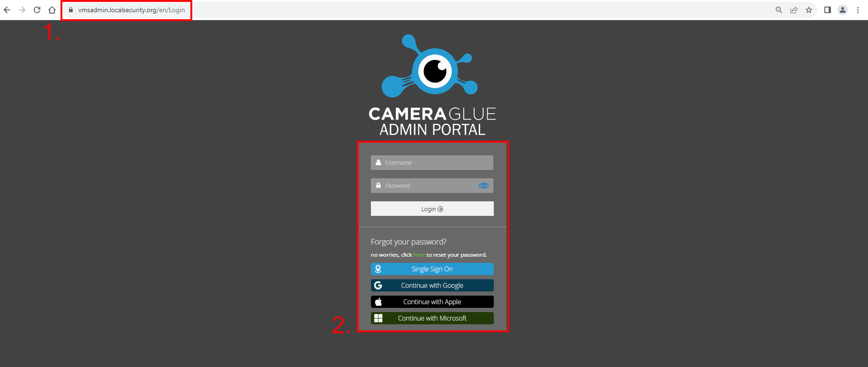Viewport: 868px width, 367px height.
Task: Click the Google G logo icon
Action: click(378, 285)
